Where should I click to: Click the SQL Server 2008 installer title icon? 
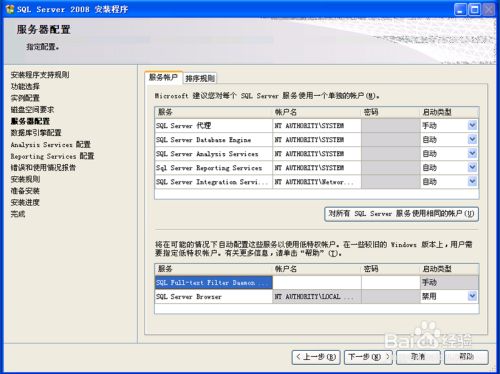point(10,9)
